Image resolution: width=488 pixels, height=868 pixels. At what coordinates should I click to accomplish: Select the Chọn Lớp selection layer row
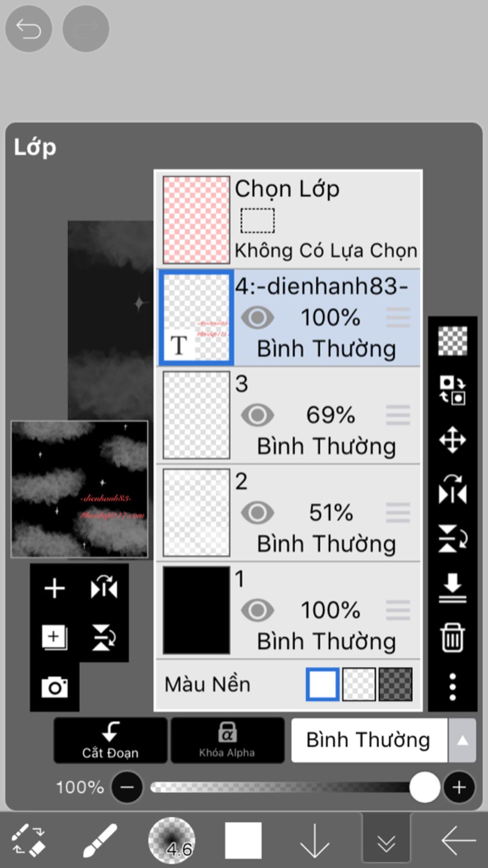coord(288,219)
